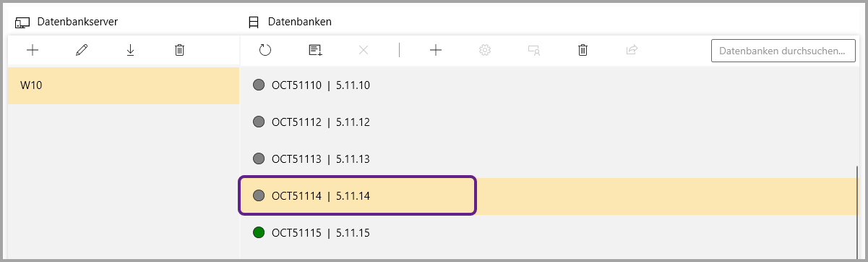This screenshot has height=262, width=868.
Task: Click the user assignment icon in the toolbar
Action: pos(534,50)
